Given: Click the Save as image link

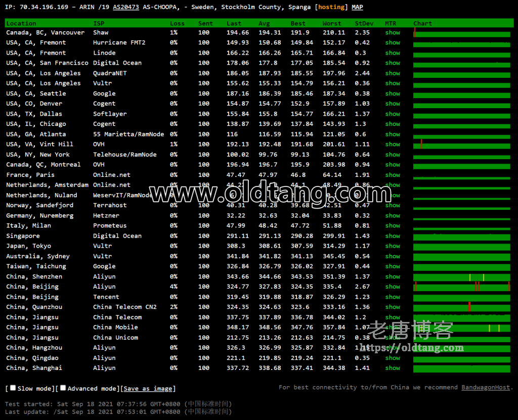Looking at the screenshot, I should coord(148,389).
